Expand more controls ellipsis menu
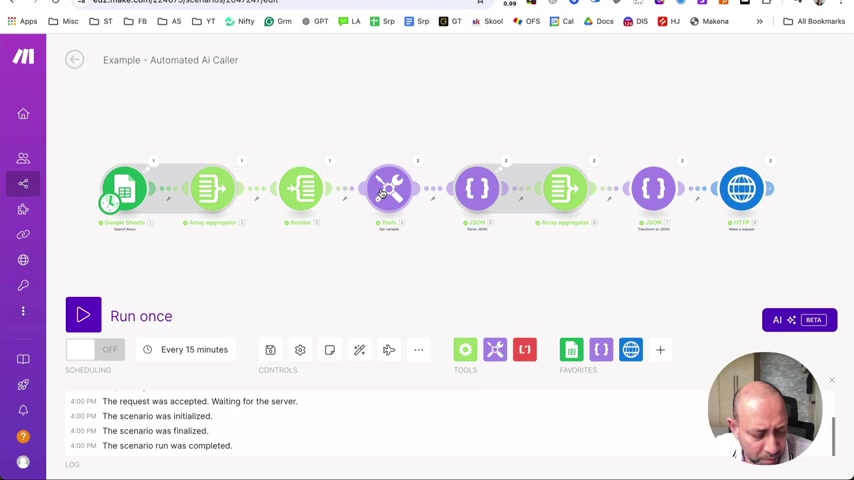This screenshot has width=854, height=480. tap(418, 350)
